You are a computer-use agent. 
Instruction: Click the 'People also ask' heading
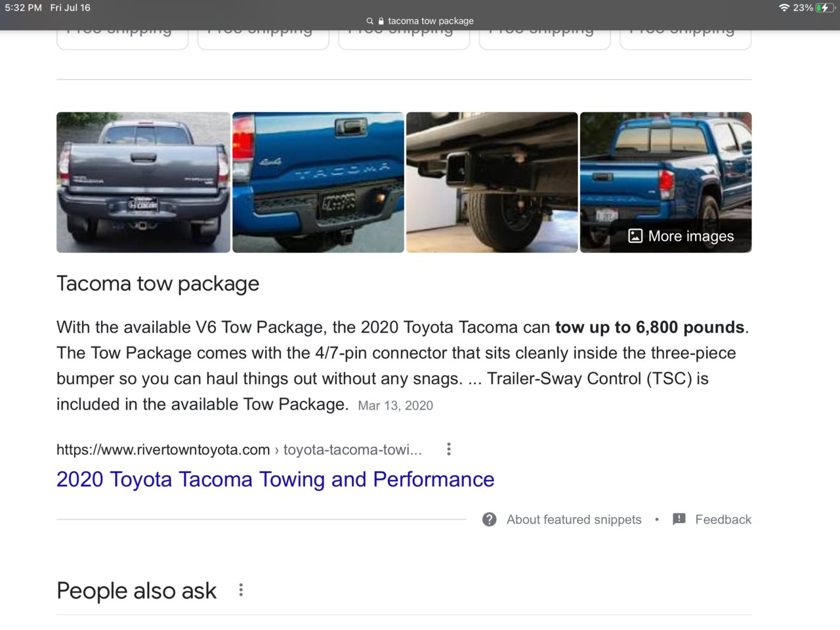click(x=136, y=591)
